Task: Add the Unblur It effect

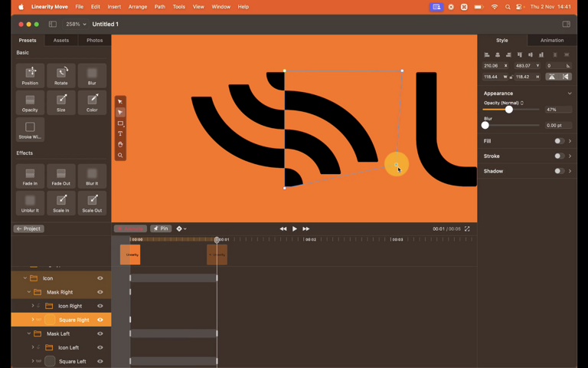Action: pyautogui.click(x=30, y=203)
